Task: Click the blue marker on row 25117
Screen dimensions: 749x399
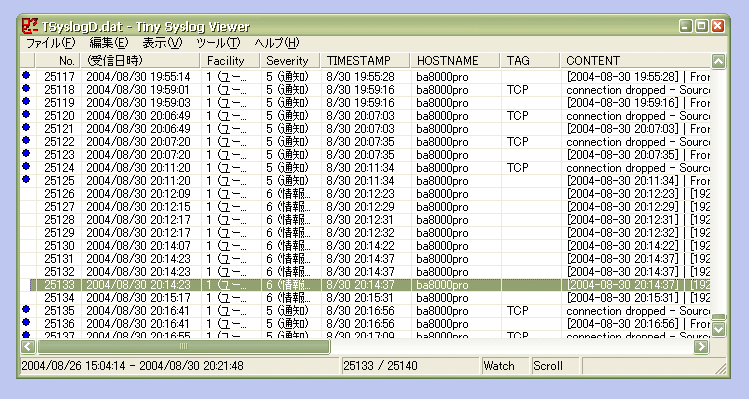Action: pos(26,75)
